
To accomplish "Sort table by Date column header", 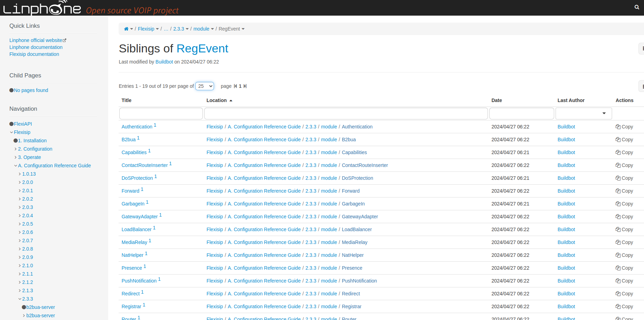I will click(497, 100).
